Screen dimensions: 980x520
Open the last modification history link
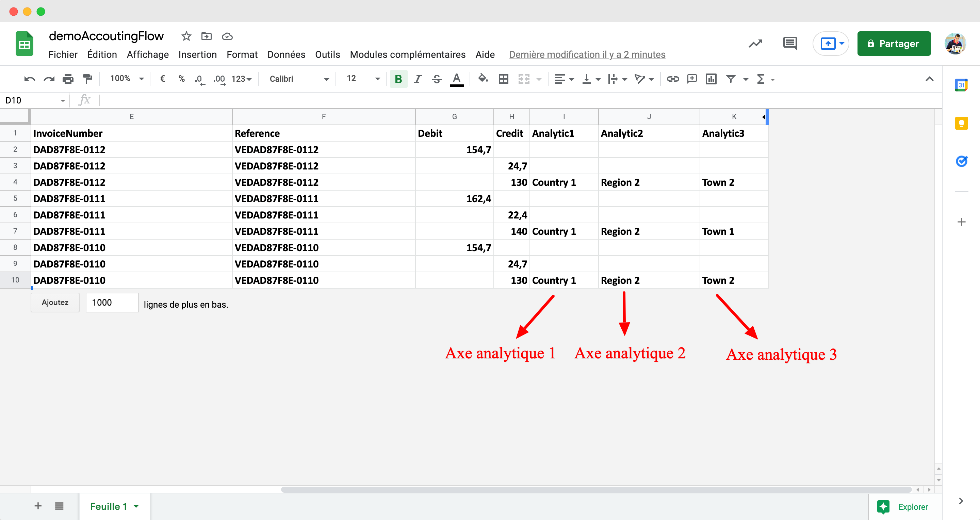pos(587,55)
